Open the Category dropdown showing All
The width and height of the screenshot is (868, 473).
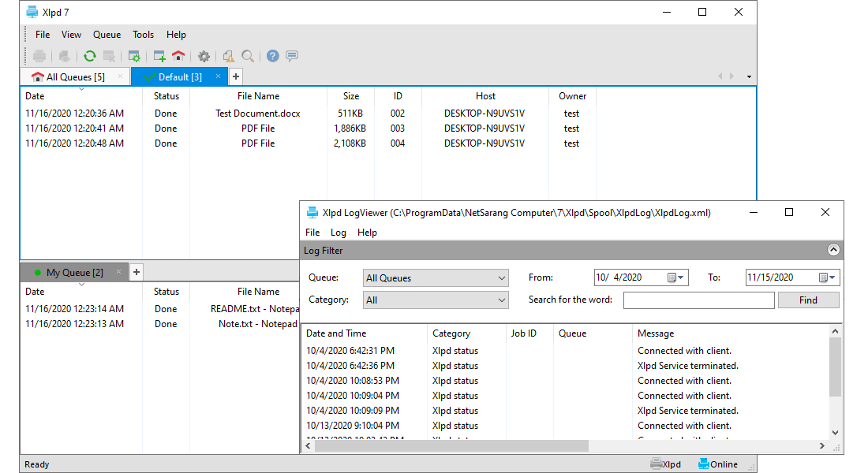[x=436, y=300]
